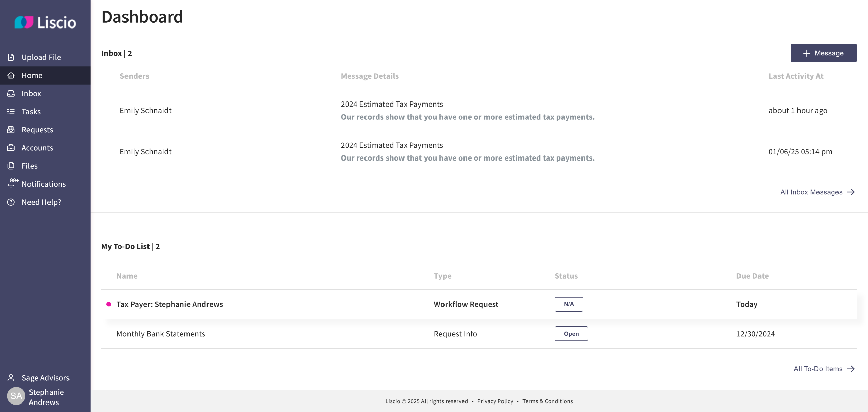Click the Upload File document icon
868x412 pixels.
11,57
